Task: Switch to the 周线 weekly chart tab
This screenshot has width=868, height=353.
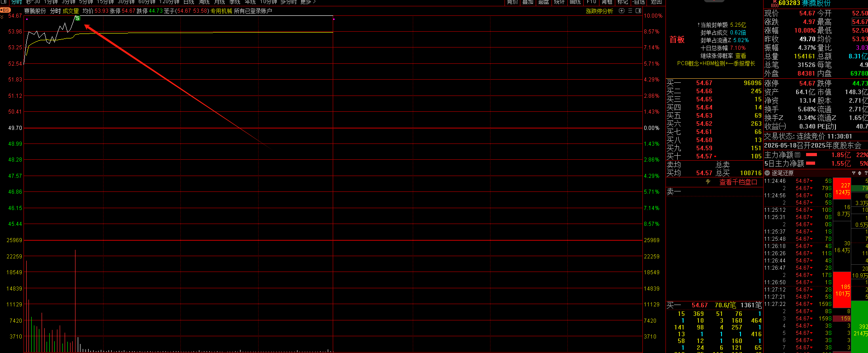Action: 204,2
